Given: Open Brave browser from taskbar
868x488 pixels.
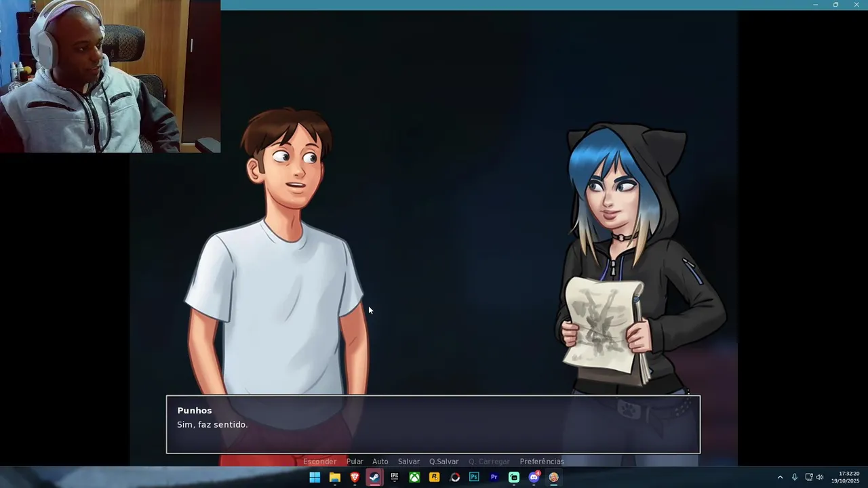Looking at the screenshot, I should point(355,477).
